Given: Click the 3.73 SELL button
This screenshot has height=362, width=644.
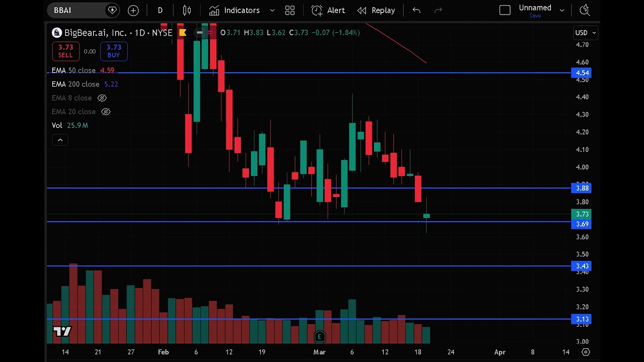Looking at the screenshot, I should click(x=65, y=51).
